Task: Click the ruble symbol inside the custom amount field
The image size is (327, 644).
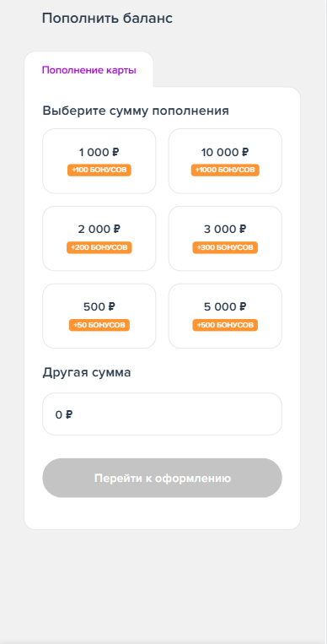Action: point(69,414)
